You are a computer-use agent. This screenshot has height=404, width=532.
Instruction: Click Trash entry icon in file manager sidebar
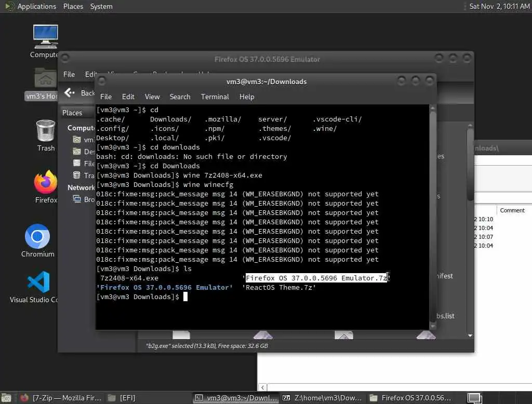point(77,175)
